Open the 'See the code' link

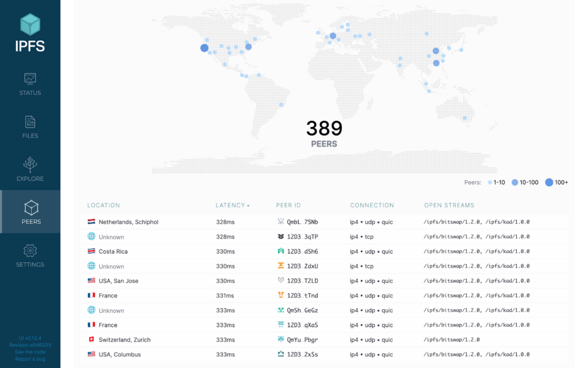[x=30, y=352]
